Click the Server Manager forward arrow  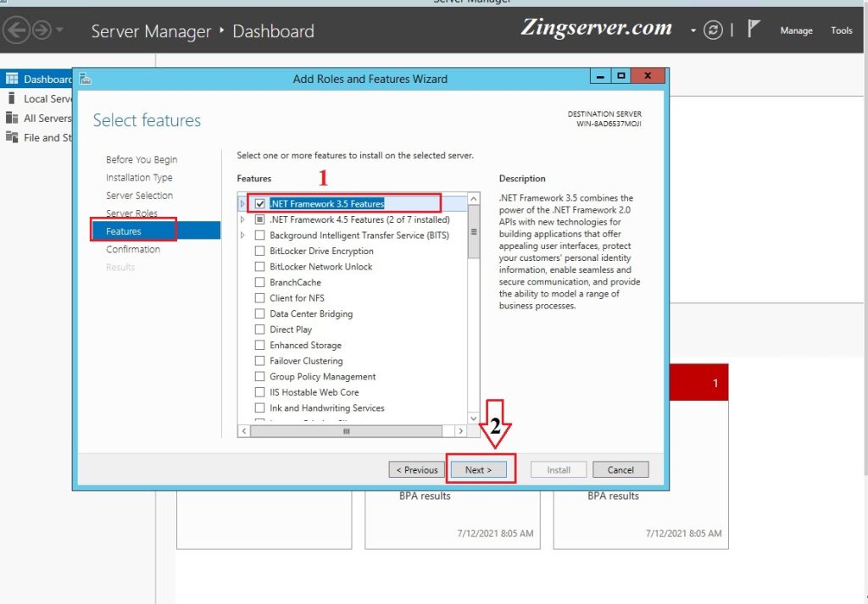pyautogui.click(x=42, y=30)
